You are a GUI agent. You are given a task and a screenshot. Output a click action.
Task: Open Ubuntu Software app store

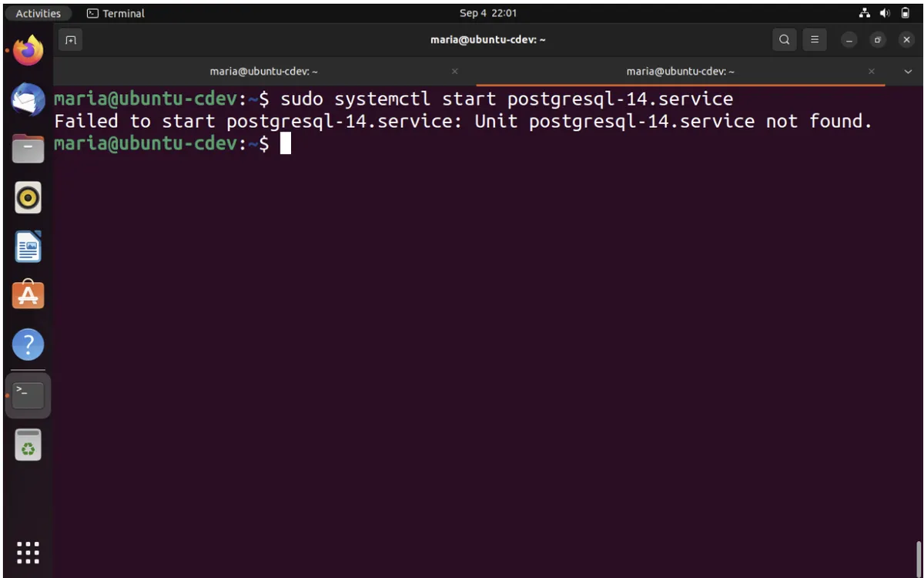click(28, 295)
